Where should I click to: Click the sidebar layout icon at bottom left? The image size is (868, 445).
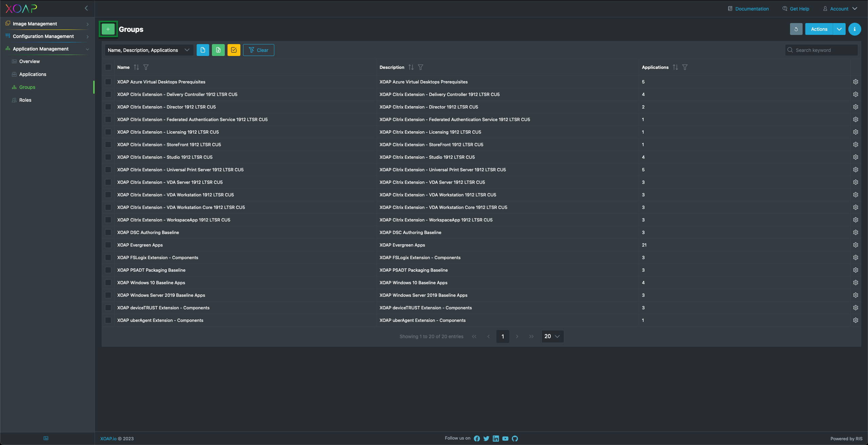(x=46, y=438)
